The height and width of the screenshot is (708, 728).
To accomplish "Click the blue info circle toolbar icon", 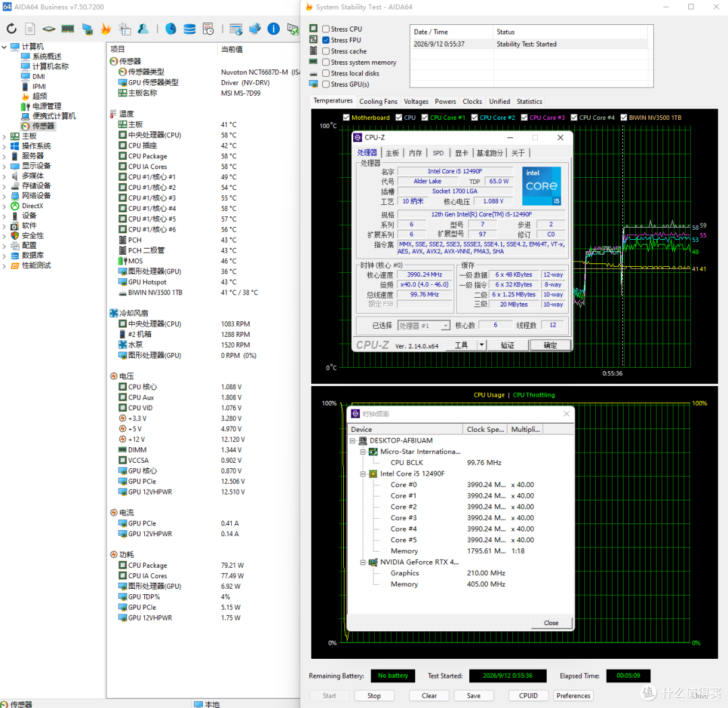I will point(274,29).
